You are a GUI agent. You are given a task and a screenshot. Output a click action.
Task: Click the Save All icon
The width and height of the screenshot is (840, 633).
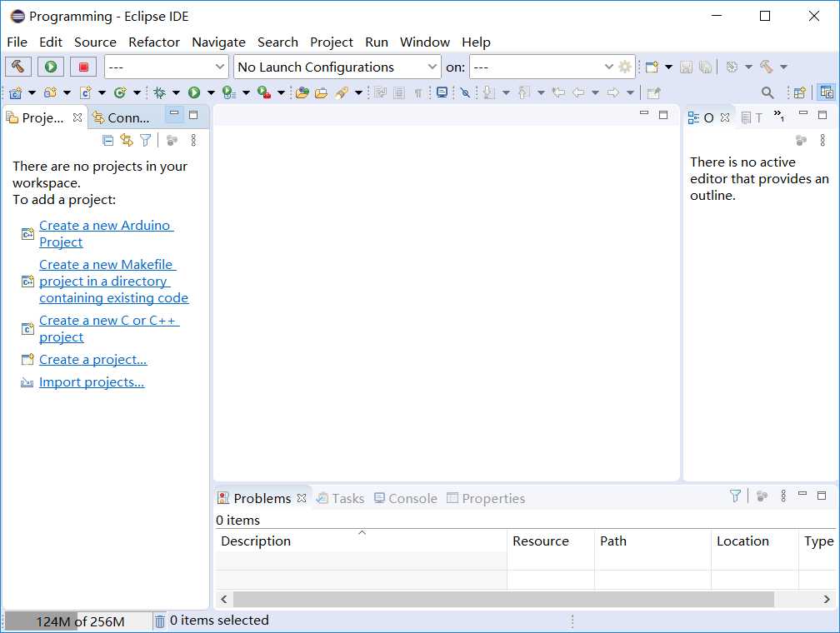[x=706, y=67]
